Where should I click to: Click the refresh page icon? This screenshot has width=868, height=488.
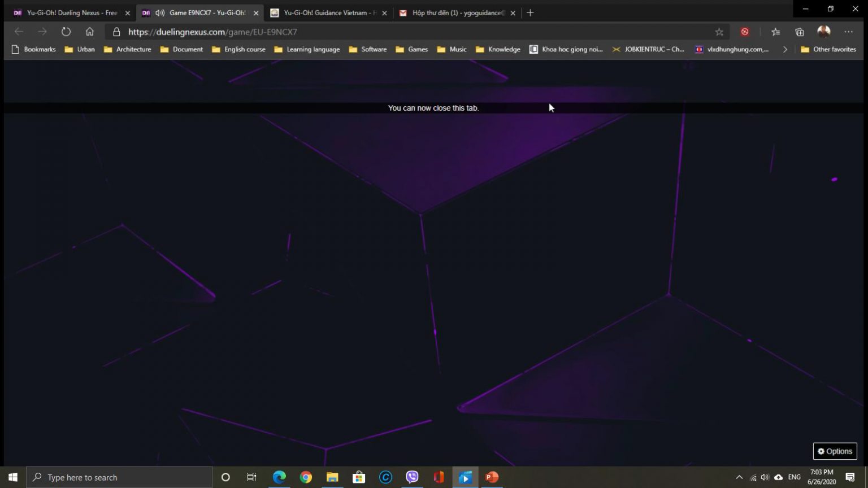[66, 32]
